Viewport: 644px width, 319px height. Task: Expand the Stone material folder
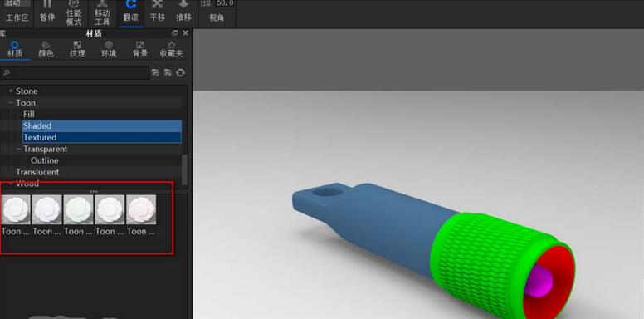pyautogui.click(x=11, y=91)
